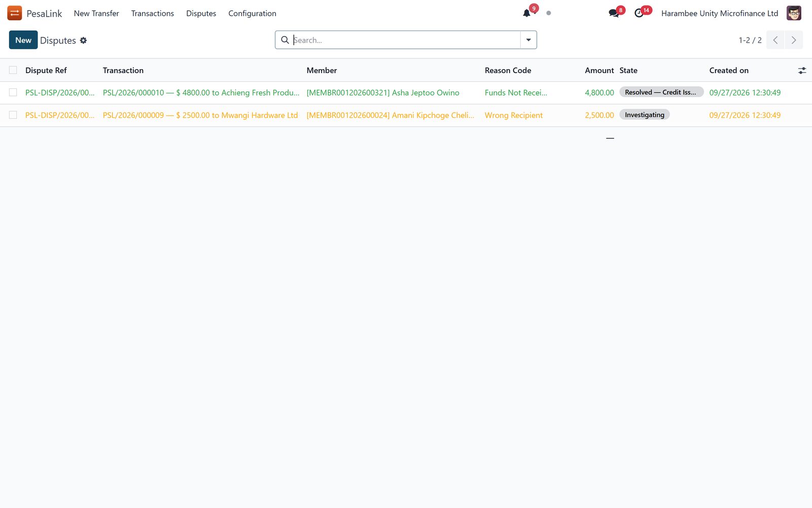
Task: Click the Wrong Recipient reason cell
Action: click(514, 115)
